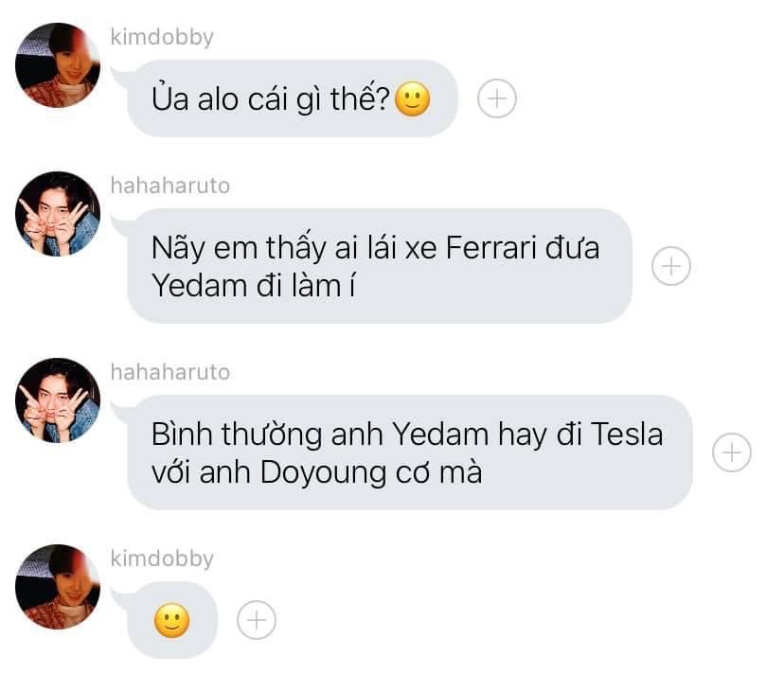The width and height of the screenshot is (784, 674).
Task: Click the message bubble starting with "Nãy em thấy"
Action: [379, 266]
